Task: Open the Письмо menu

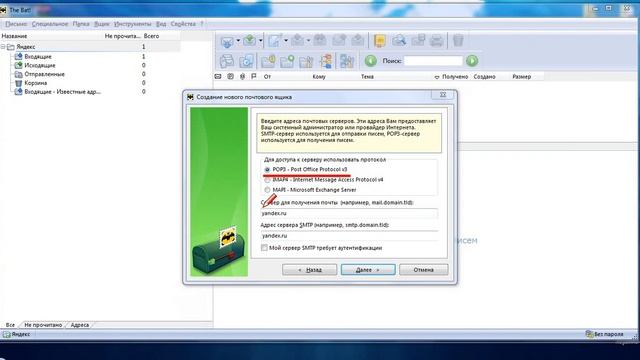Action: 16,24
